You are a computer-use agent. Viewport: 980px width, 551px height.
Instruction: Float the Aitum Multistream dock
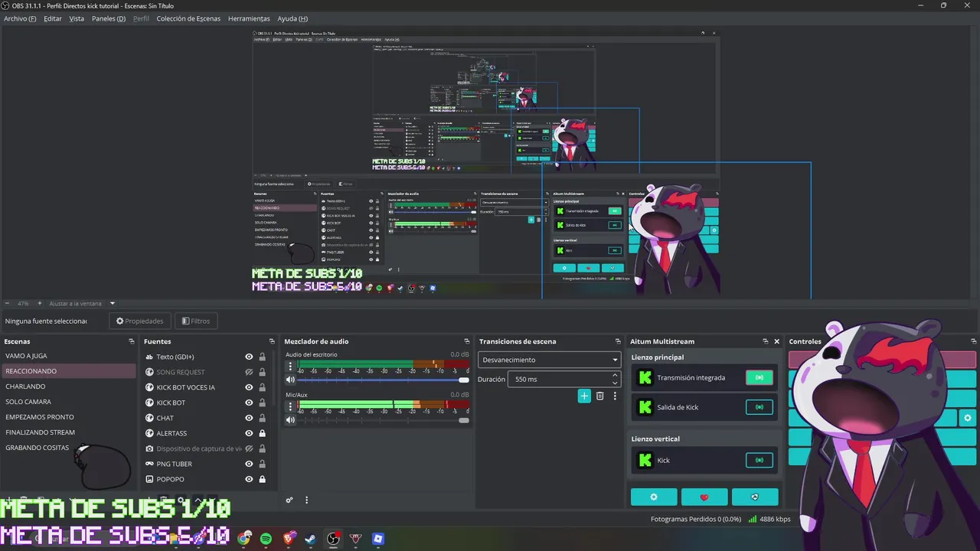click(765, 341)
